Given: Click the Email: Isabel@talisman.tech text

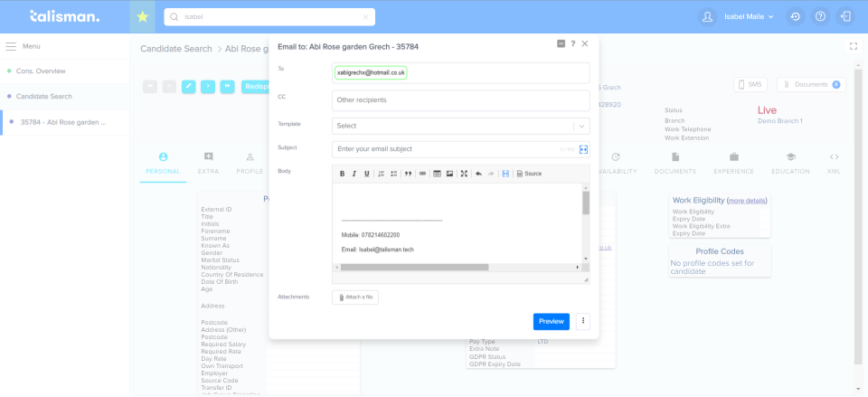Looking at the screenshot, I should [378, 250].
